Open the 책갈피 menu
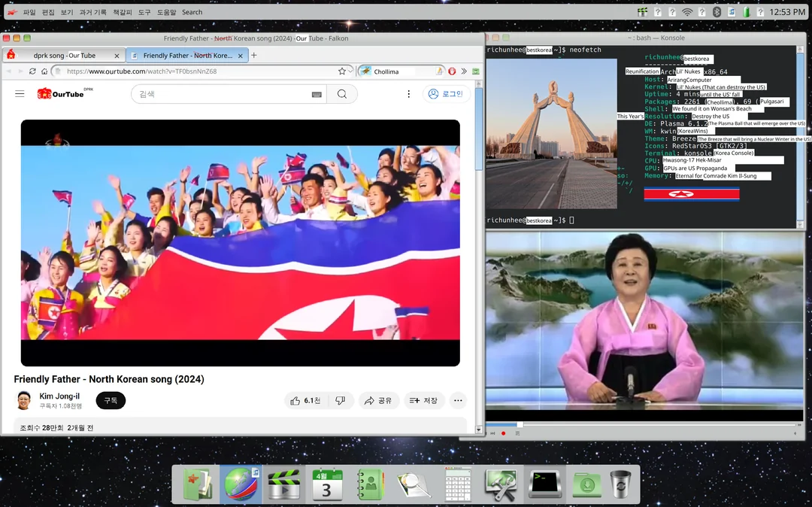Screen dimensions: 812x507 [x=123, y=12]
